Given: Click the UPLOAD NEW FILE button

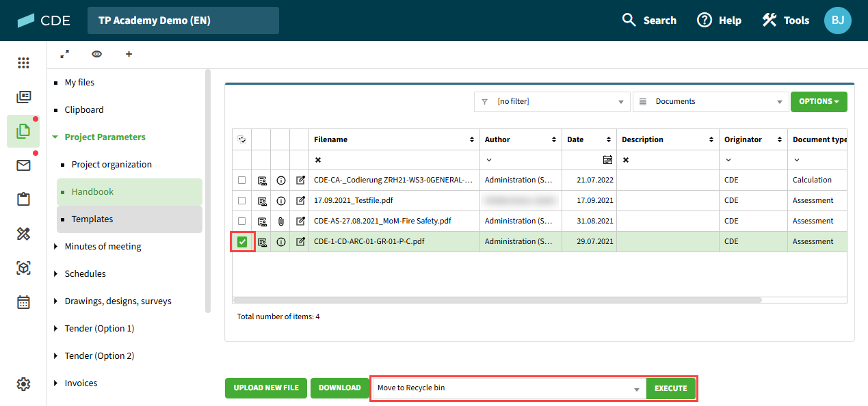Looking at the screenshot, I should pos(266,388).
